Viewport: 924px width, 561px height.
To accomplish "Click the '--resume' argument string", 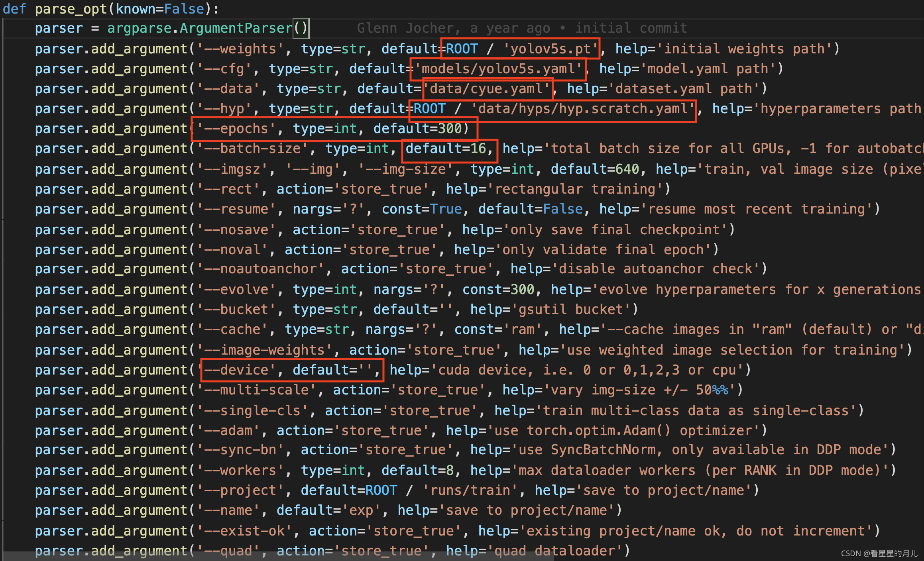I will tap(236, 209).
